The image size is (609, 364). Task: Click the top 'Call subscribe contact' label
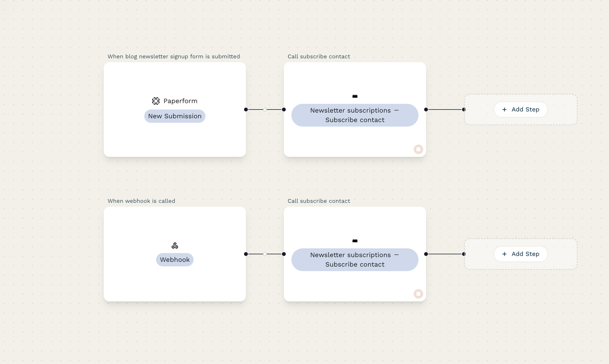tap(318, 56)
